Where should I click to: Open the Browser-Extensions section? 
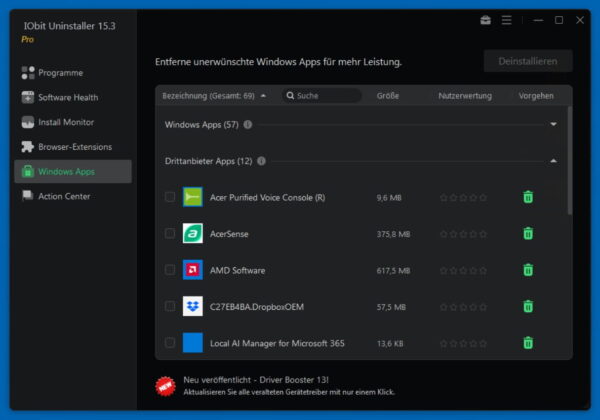click(73, 147)
